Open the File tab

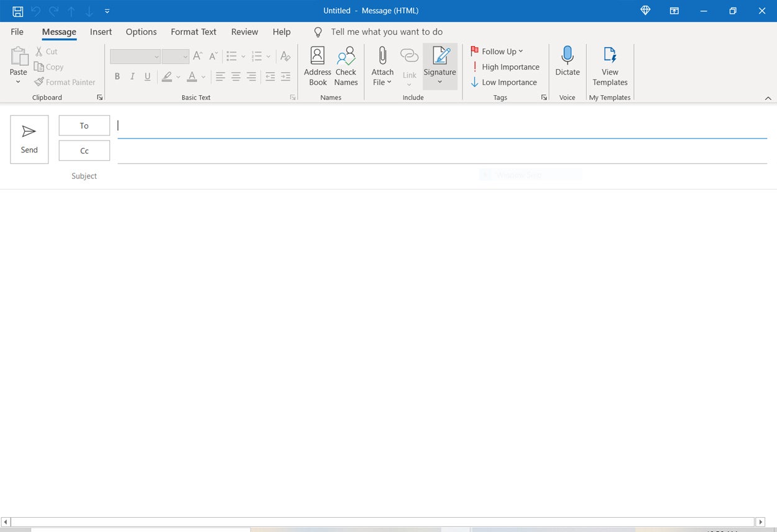point(17,32)
